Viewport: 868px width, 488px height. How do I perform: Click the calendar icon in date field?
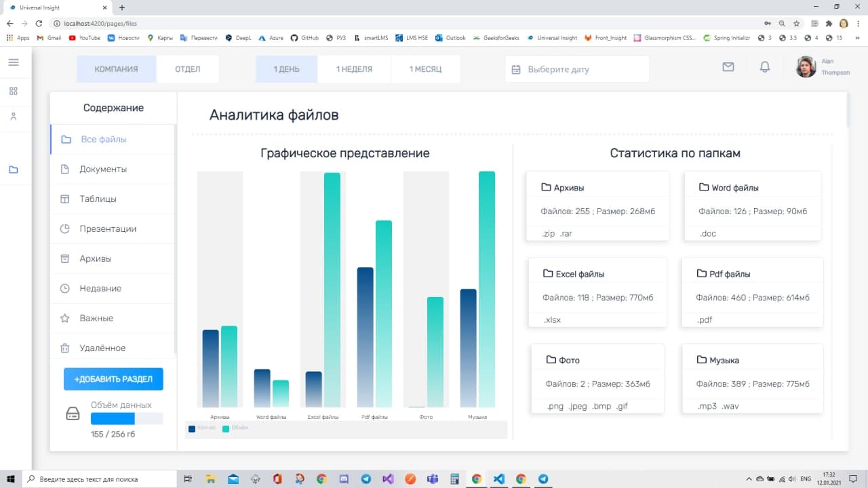click(x=516, y=69)
